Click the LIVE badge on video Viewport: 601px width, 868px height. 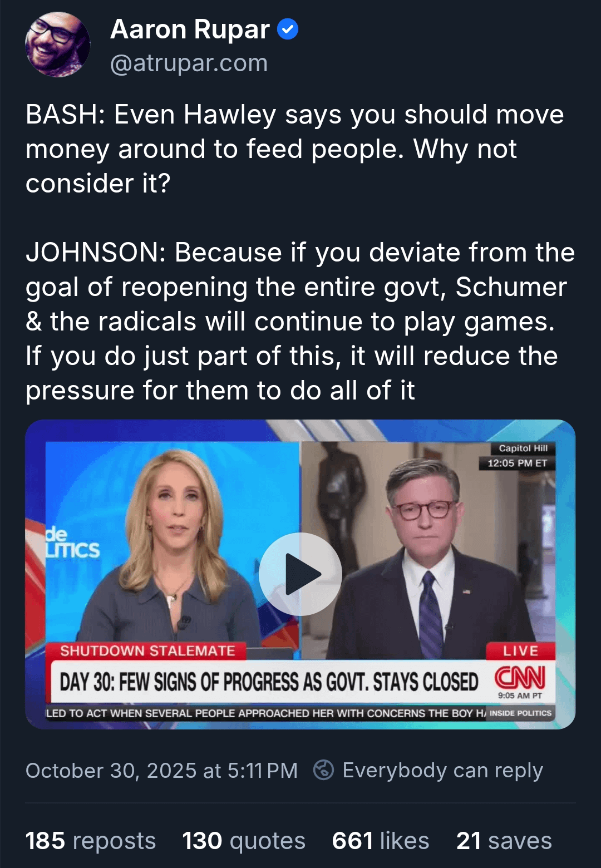coord(520,651)
